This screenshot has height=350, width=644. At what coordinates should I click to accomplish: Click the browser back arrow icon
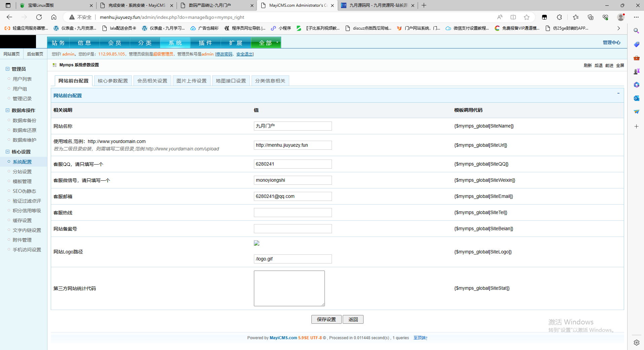(x=9, y=17)
